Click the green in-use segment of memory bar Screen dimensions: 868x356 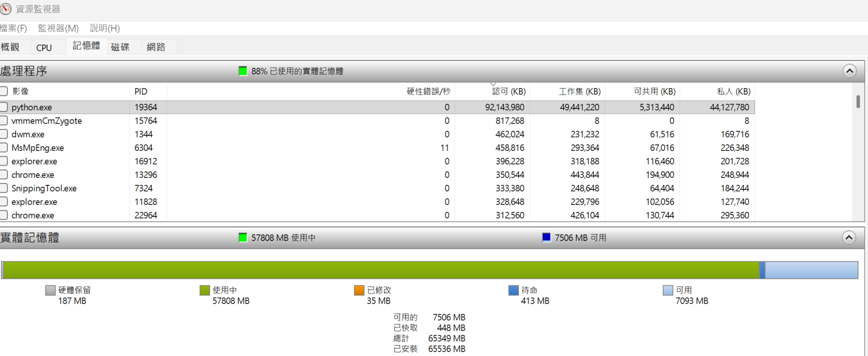(x=382, y=270)
